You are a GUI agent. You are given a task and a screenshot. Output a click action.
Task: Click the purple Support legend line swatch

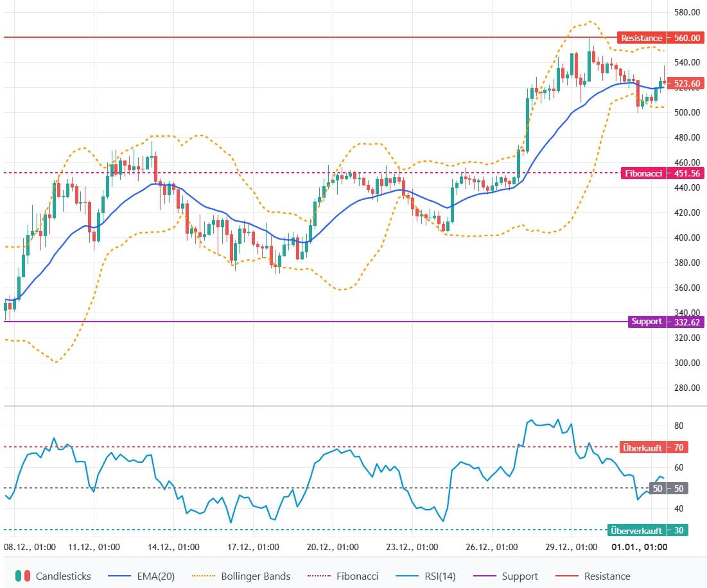485,576
